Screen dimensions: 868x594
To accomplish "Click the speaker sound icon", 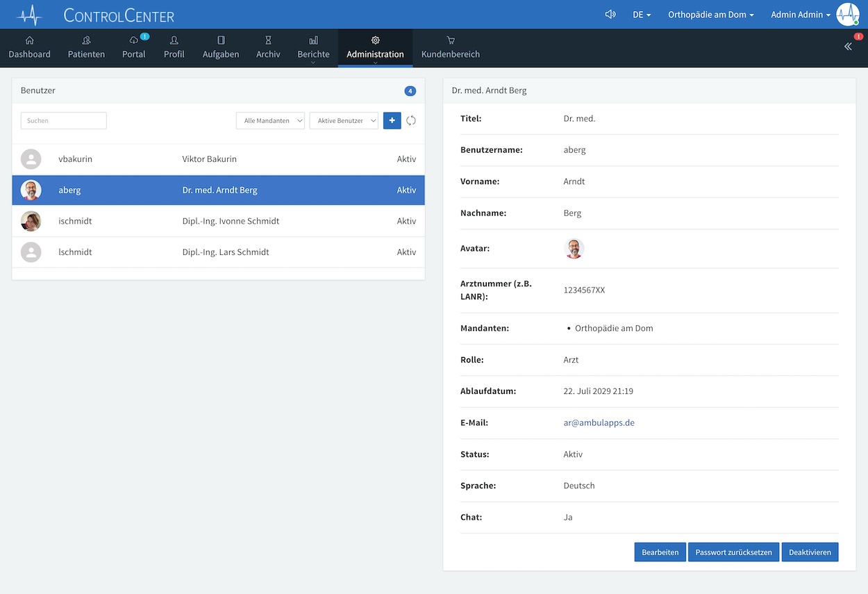I will 610,14.
